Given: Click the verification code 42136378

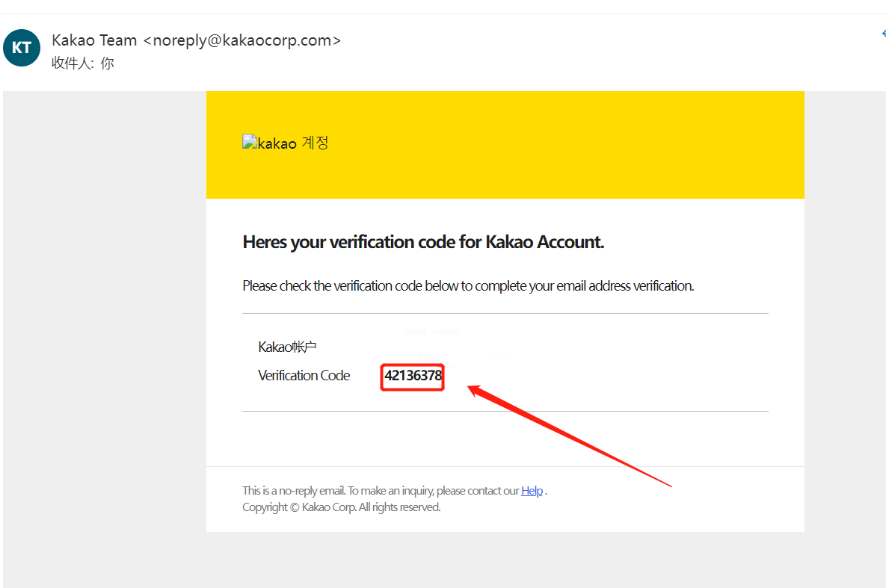Looking at the screenshot, I should (x=413, y=376).
